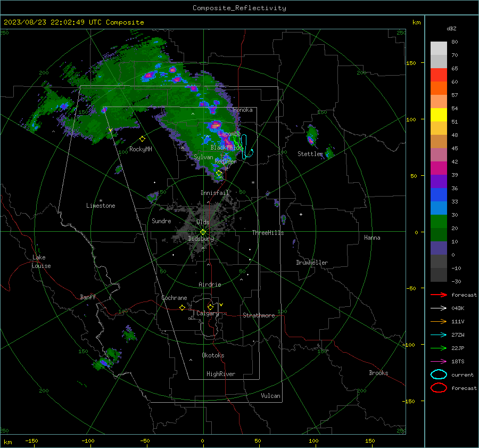Click the Calgary city label
Viewport: 479px width, 448px height.
[x=208, y=313]
